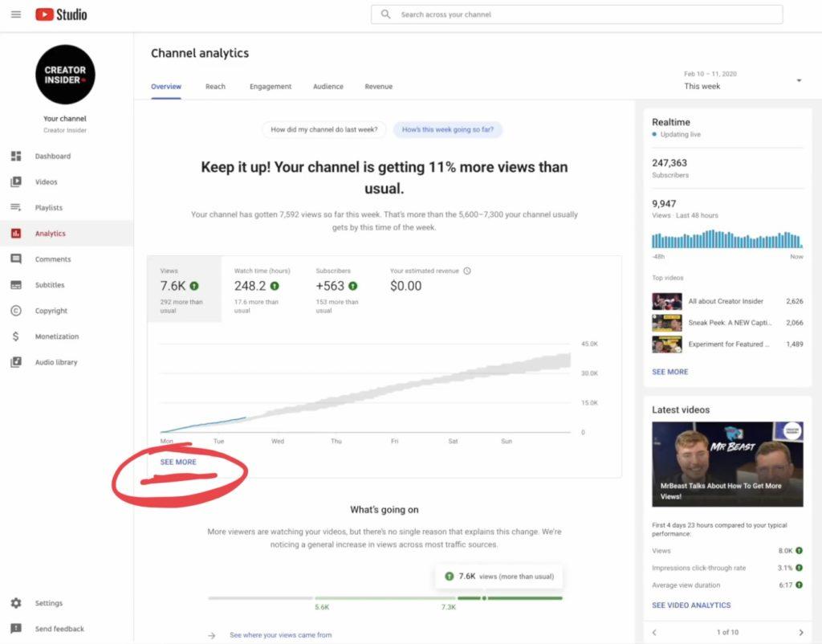Viewport: 822px width, 644px height.
Task: Click SEE MORE below the views chart
Action: coord(178,462)
